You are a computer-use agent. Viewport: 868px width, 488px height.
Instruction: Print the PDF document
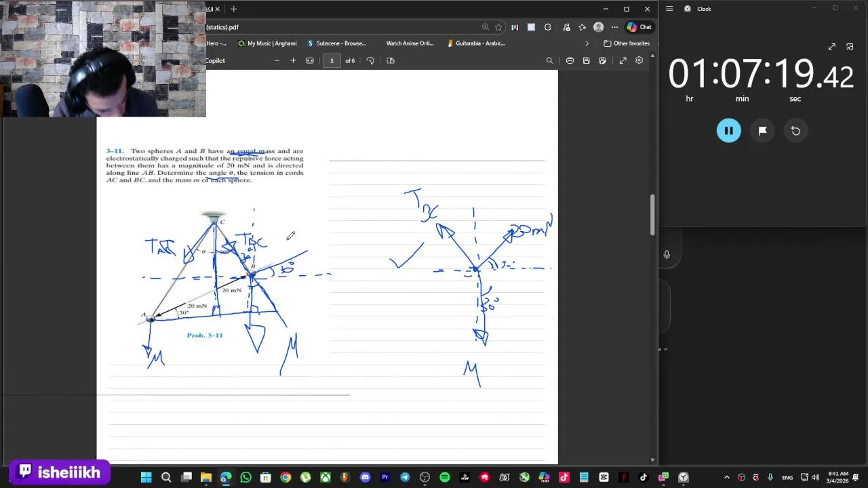tap(570, 60)
